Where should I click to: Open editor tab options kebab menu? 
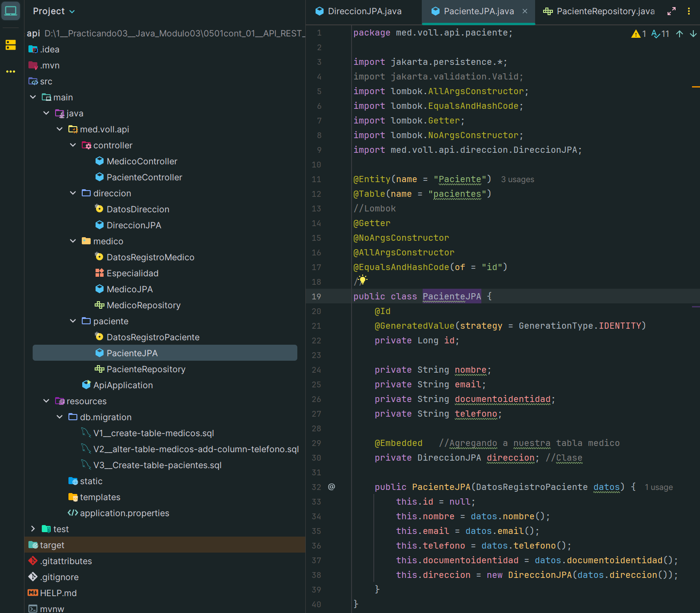click(689, 11)
